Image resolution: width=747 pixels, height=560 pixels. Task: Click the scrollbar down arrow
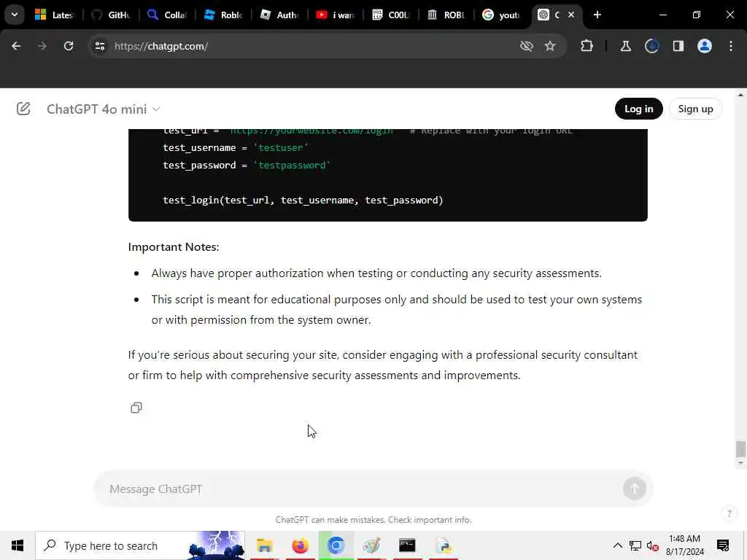coord(740,463)
